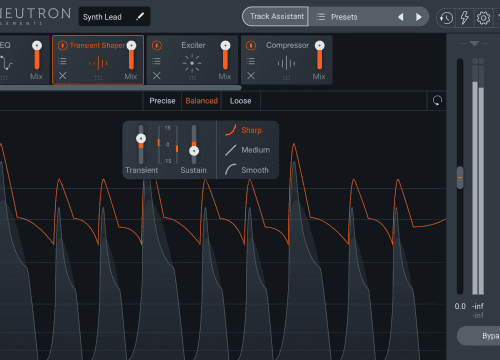Toggle the Compressor power button
The height and width of the screenshot is (360, 500).
point(251,45)
